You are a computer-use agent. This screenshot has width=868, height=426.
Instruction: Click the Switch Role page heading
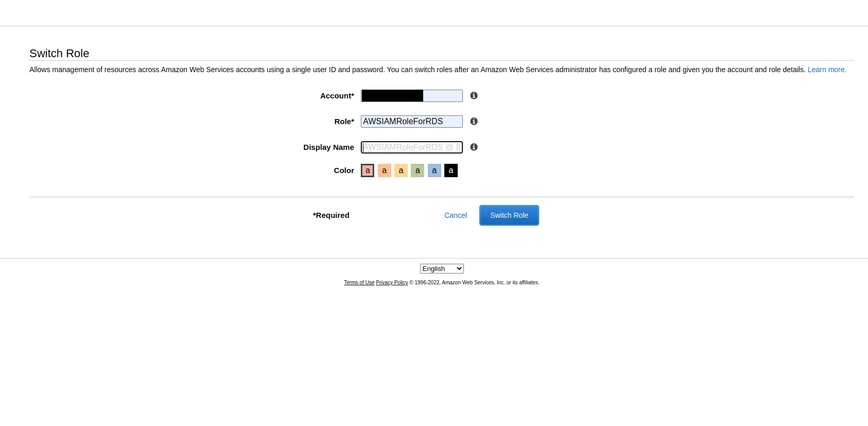tap(59, 54)
